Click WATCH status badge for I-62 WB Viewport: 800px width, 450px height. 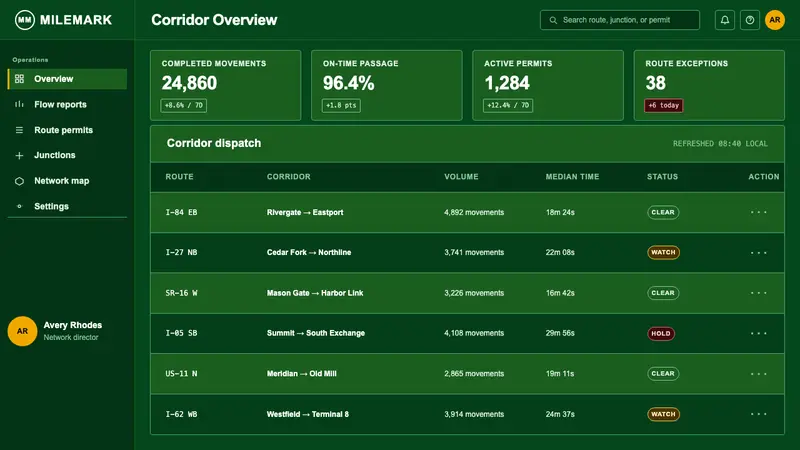[663, 414]
